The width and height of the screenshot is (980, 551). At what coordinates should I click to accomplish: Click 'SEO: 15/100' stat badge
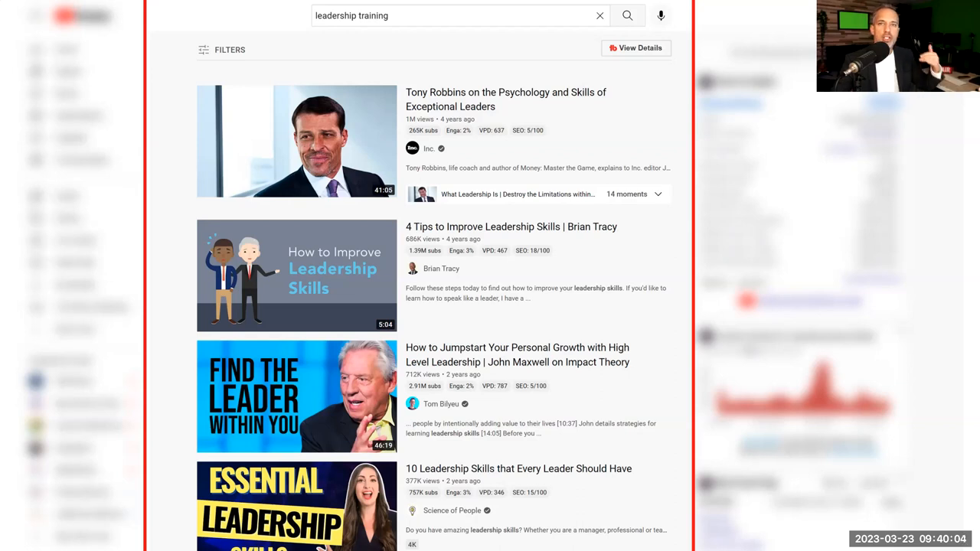pyautogui.click(x=530, y=493)
